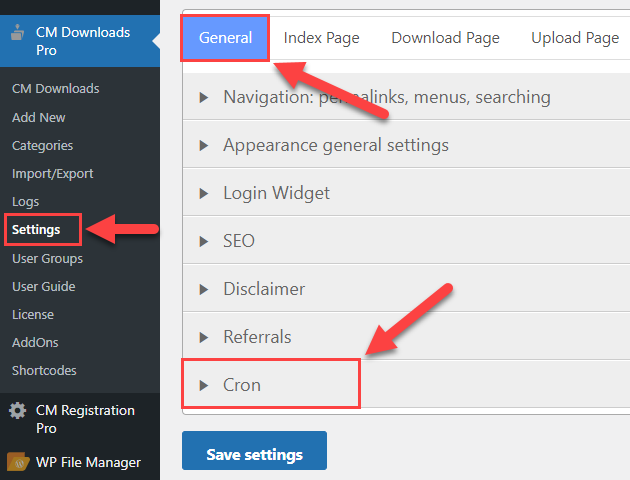630x480 pixels.
Task: Click the Navigation: permalinks, menus, searching title
Action: coord(387,97)
